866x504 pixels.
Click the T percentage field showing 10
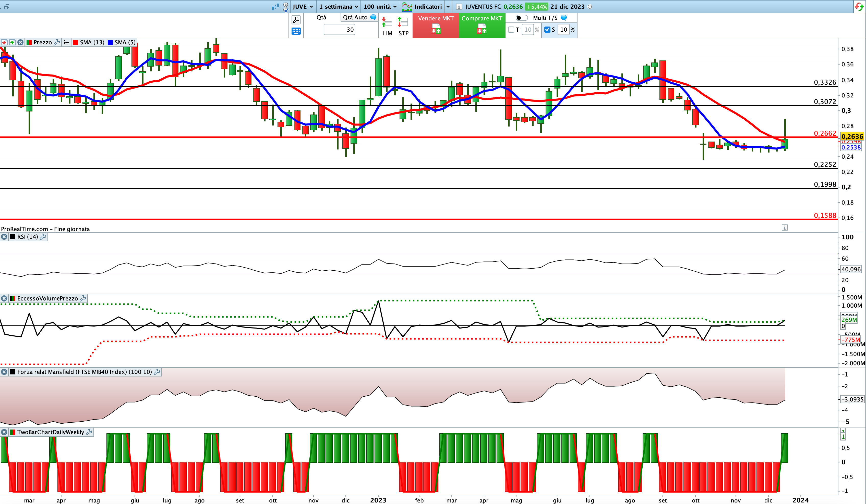(528, 30)
